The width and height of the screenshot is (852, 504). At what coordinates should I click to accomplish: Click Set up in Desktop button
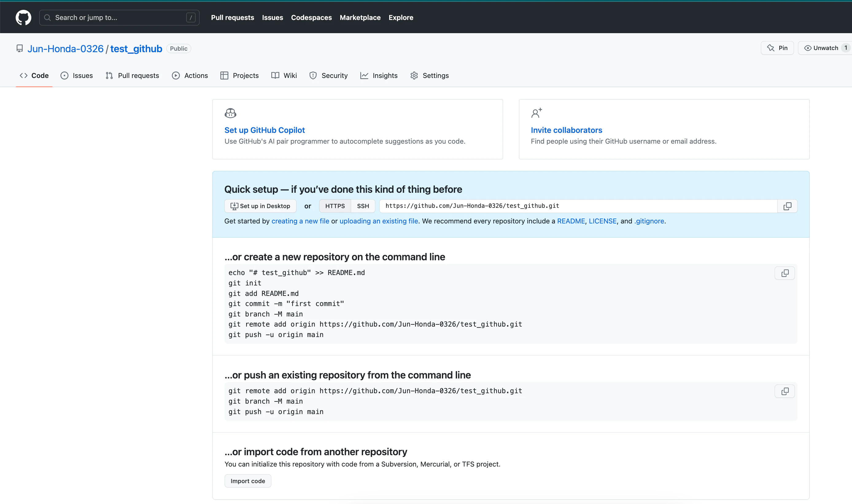pyautogui.click(x=260, y=206)
